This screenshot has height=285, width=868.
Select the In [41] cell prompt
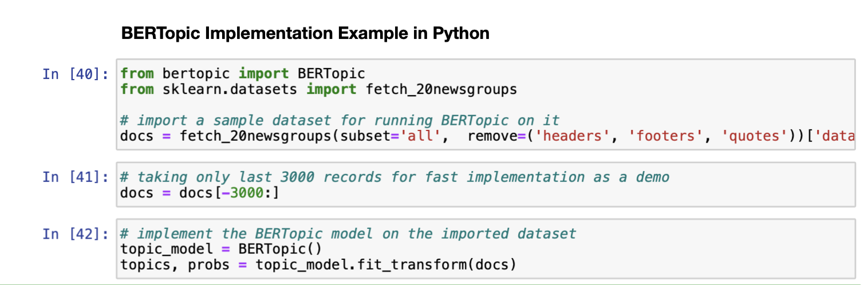click(76, 177)
